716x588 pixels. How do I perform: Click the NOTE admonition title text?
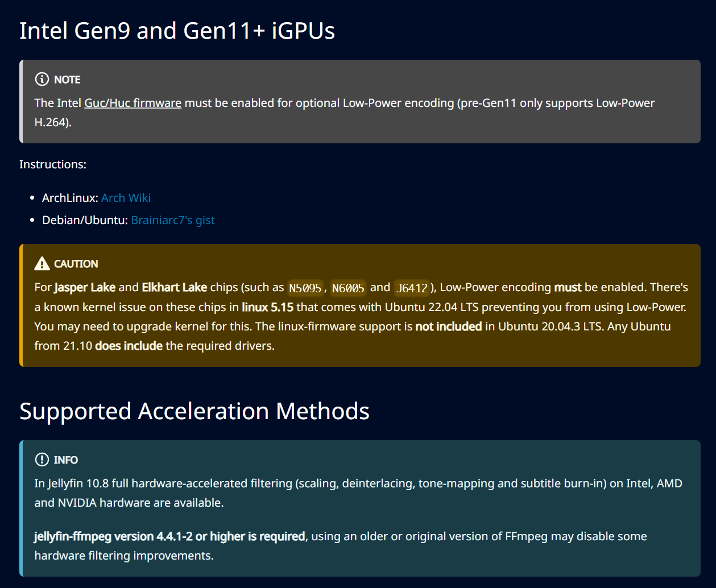pyautogui.click(x=67, y=80)
